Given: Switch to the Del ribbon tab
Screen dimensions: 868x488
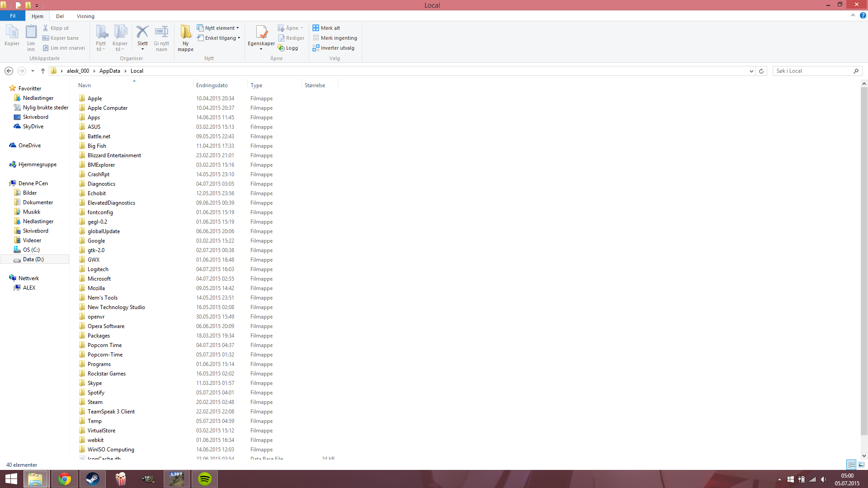Looking at the screenshot, I should [60, 16].
